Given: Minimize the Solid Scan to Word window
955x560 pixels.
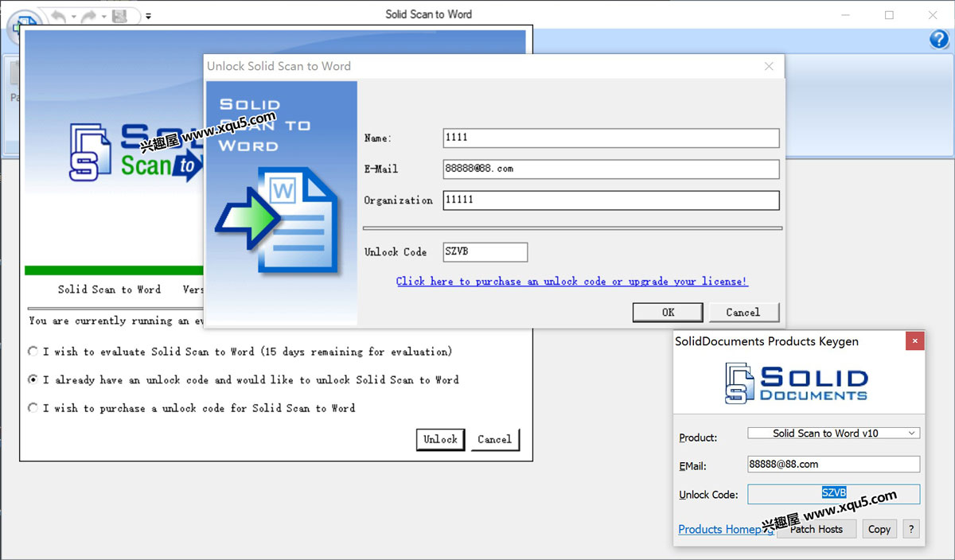Looking at the screenshot, I should coord(846,15).
